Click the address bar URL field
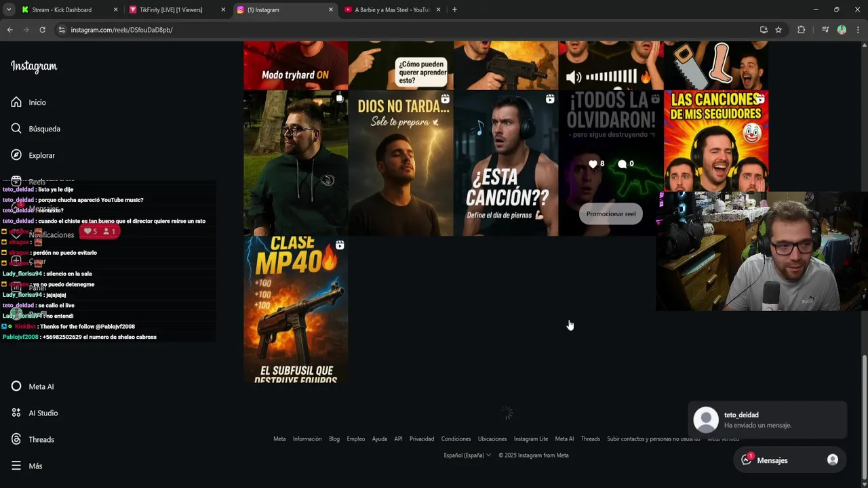868x488 pixels. [407, 30]
